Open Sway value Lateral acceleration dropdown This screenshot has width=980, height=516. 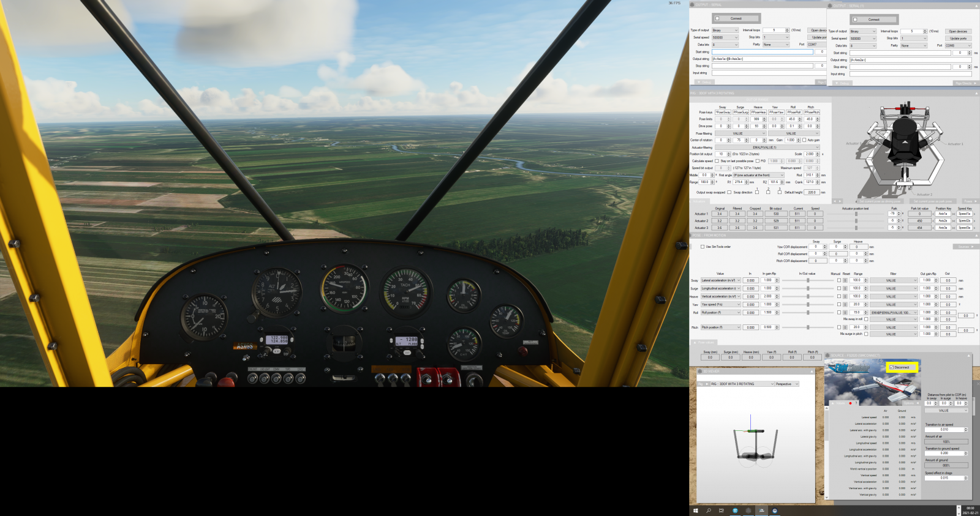coord(721,280)
